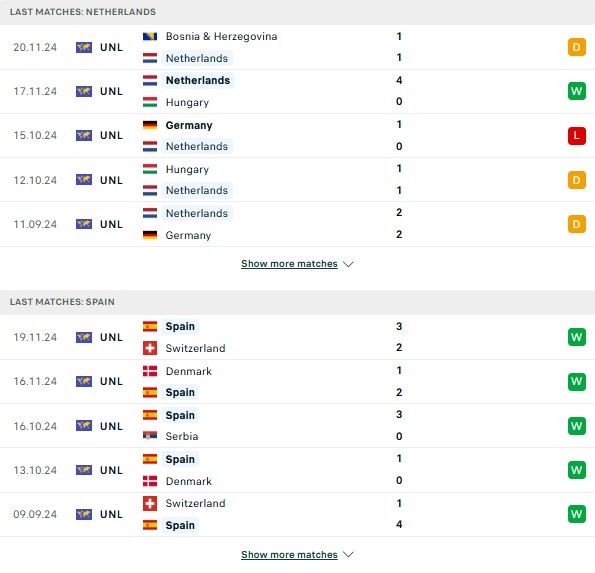This screenshot has height=573, width=595.
Task: Open the 11.09.24 Netherlands vs Germany match row
Action: pos(298,224)
